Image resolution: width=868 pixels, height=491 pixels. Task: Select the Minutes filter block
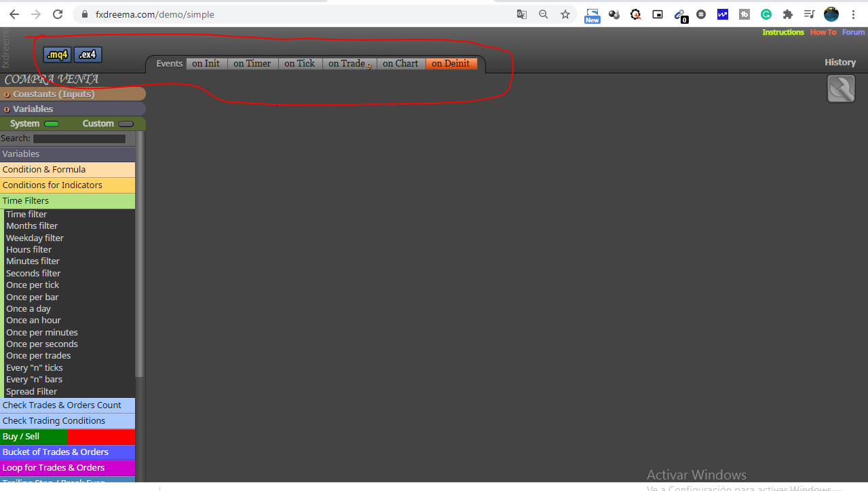click(33, 261)
